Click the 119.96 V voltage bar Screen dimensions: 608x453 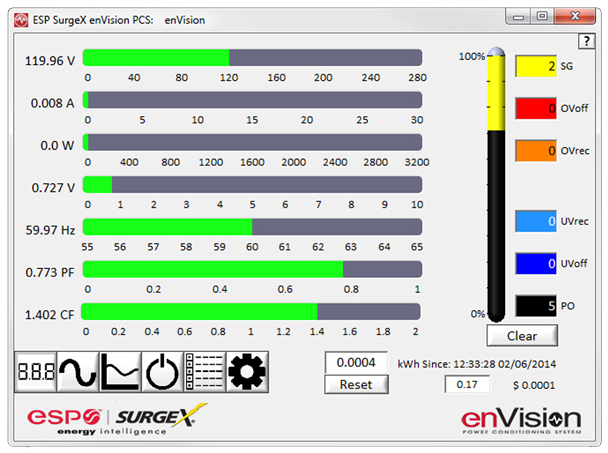coord(254,58)
